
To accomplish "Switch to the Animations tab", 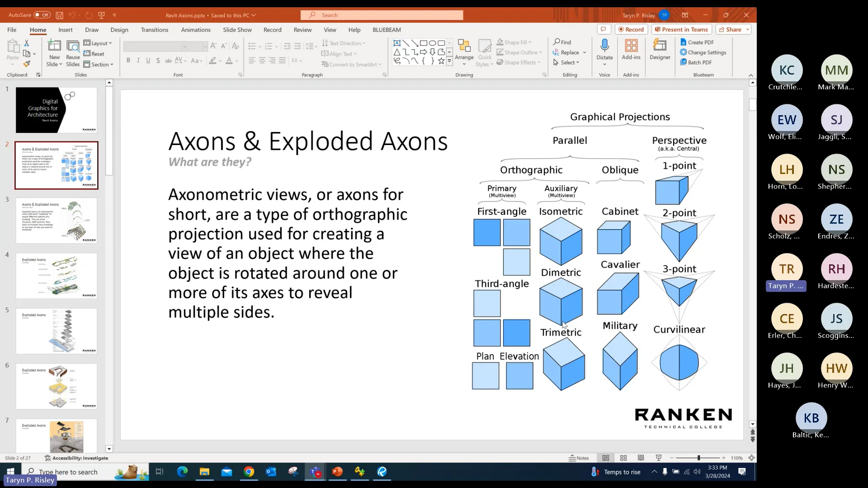I will click(x=195, y=29).
